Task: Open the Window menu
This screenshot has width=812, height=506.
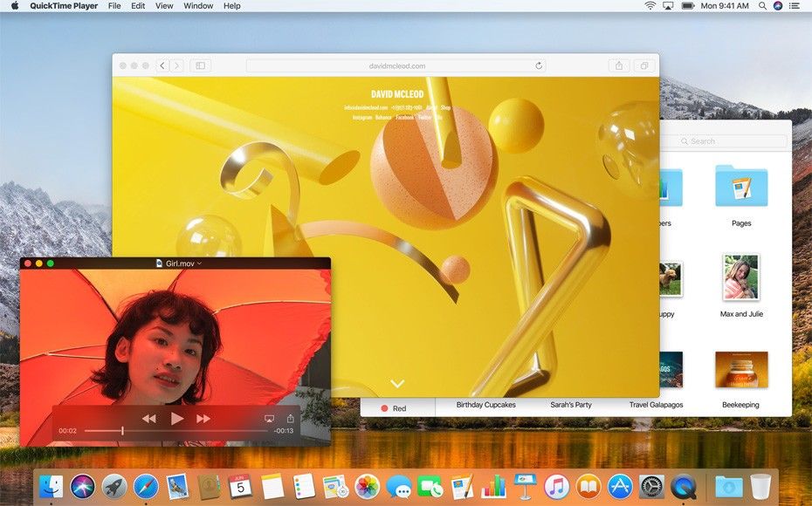Action: (198, 6)
